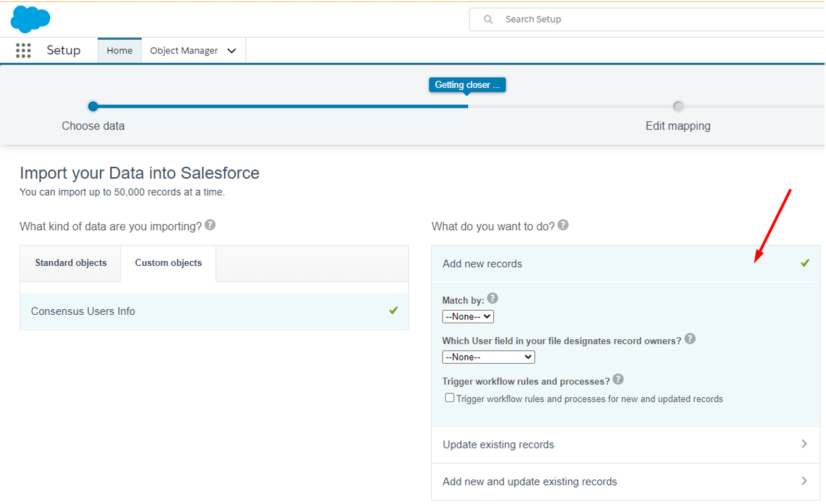826x504 pixels.
Task: Click 'You can import up to 50,000 records' text
Action: (122, 192)
